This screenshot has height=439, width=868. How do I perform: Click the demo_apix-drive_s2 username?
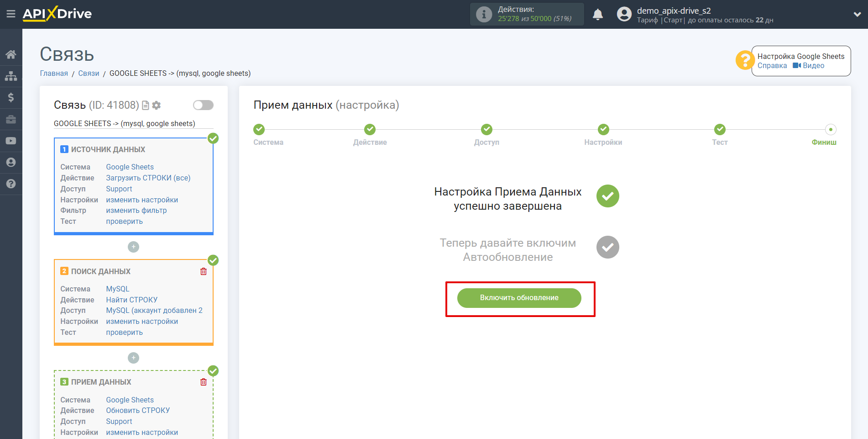pyautogui.click(x=674, y=11)
